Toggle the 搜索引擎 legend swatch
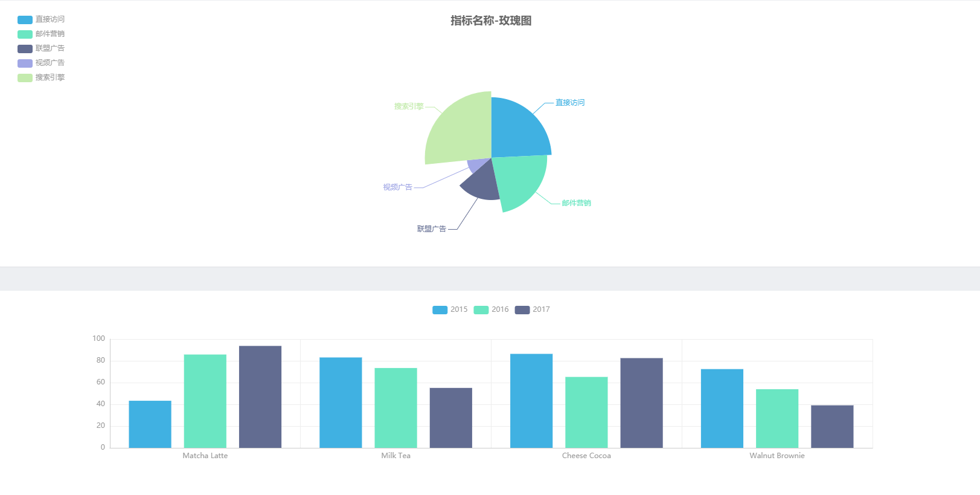 [25, 78]
